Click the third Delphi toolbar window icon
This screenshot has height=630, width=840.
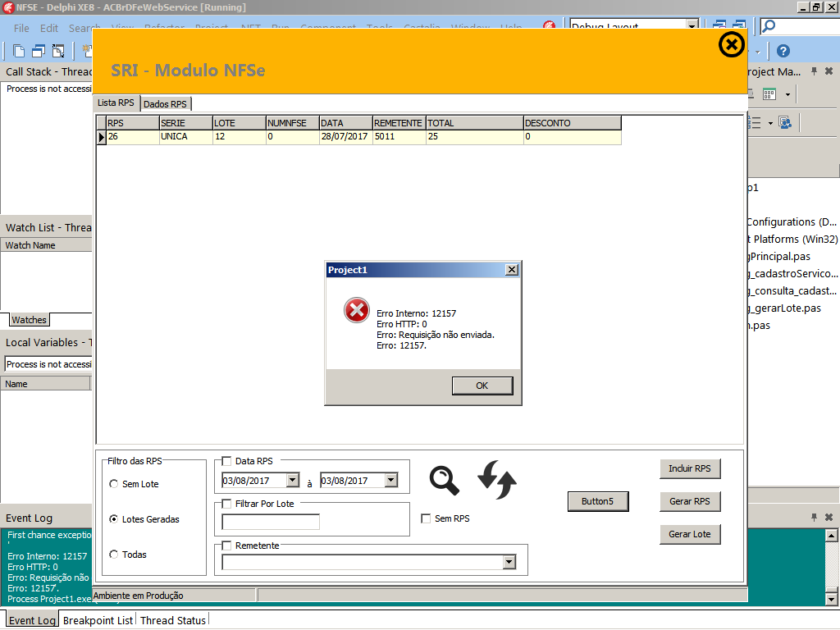[x=58, y=51]
